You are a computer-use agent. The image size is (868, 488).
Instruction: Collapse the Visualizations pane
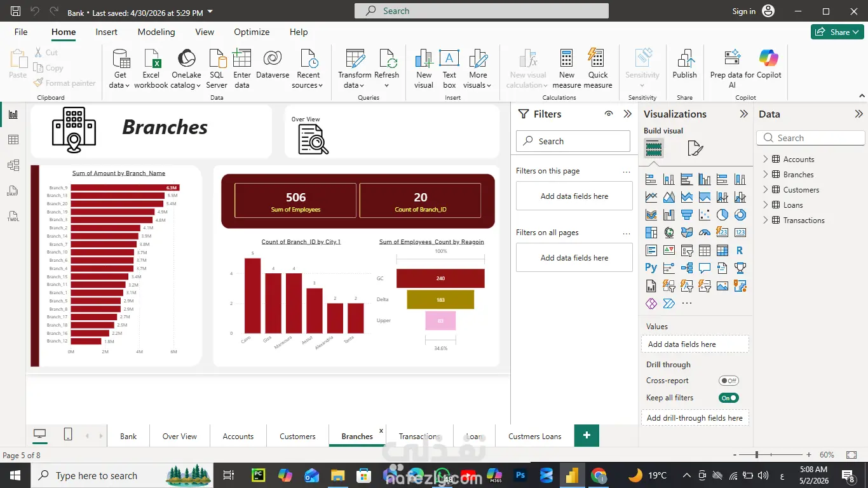coord(743,114)
